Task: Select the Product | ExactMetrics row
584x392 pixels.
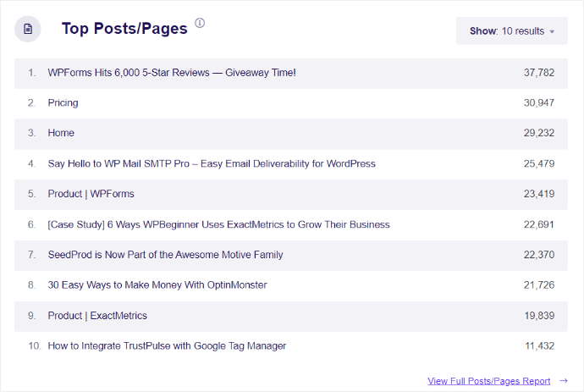Action: coord(291,317)
